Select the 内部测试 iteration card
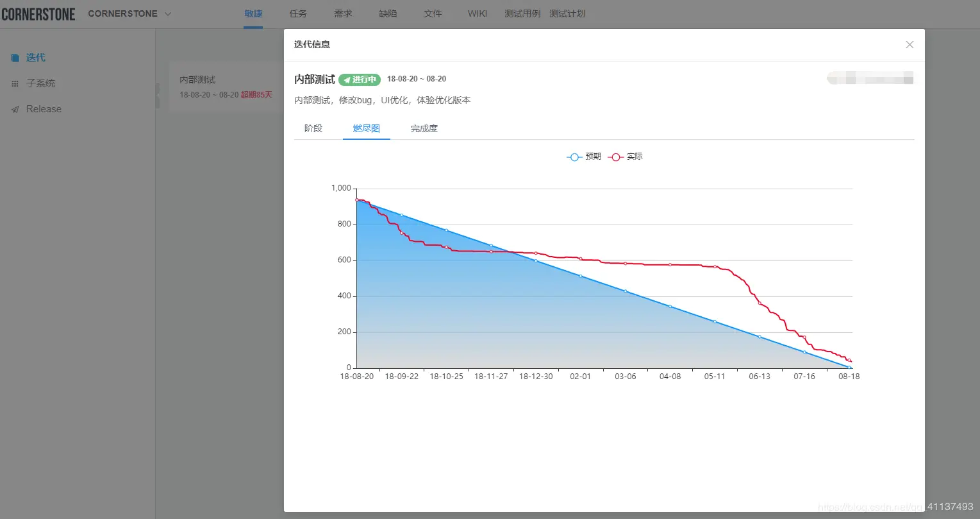980x519 pixels. 226,87
